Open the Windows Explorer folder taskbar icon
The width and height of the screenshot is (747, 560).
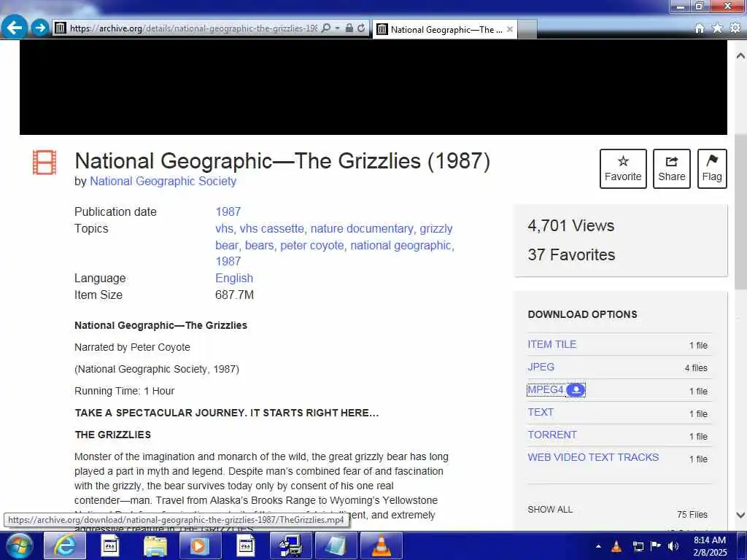tap(155, 545)
